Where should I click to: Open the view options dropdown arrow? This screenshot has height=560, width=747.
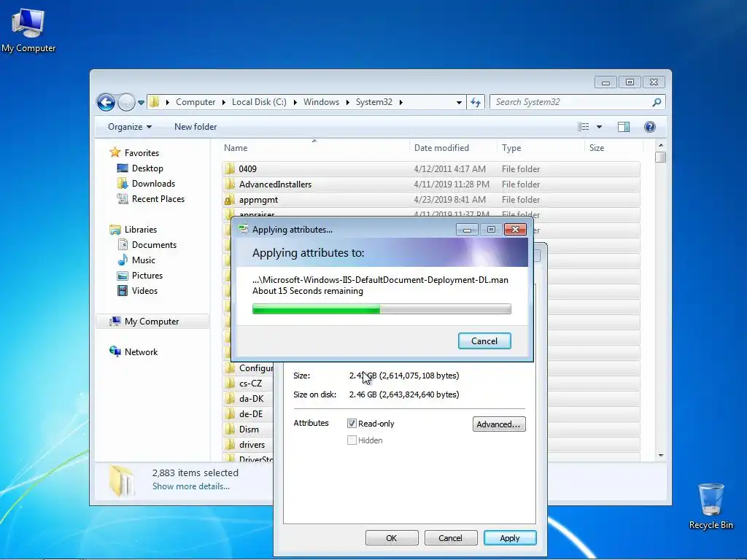[600, 127]
